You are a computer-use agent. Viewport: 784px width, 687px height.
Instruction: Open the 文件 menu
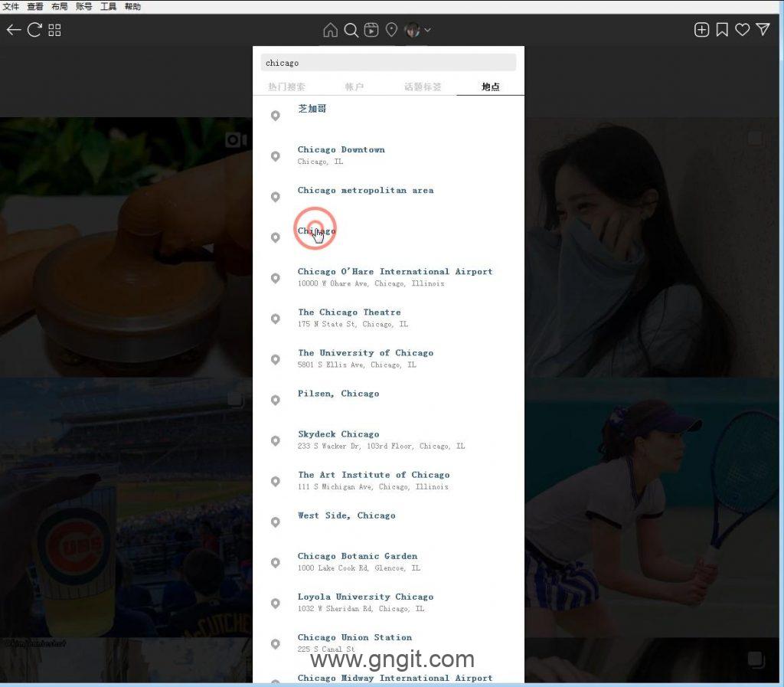point(11,6)
